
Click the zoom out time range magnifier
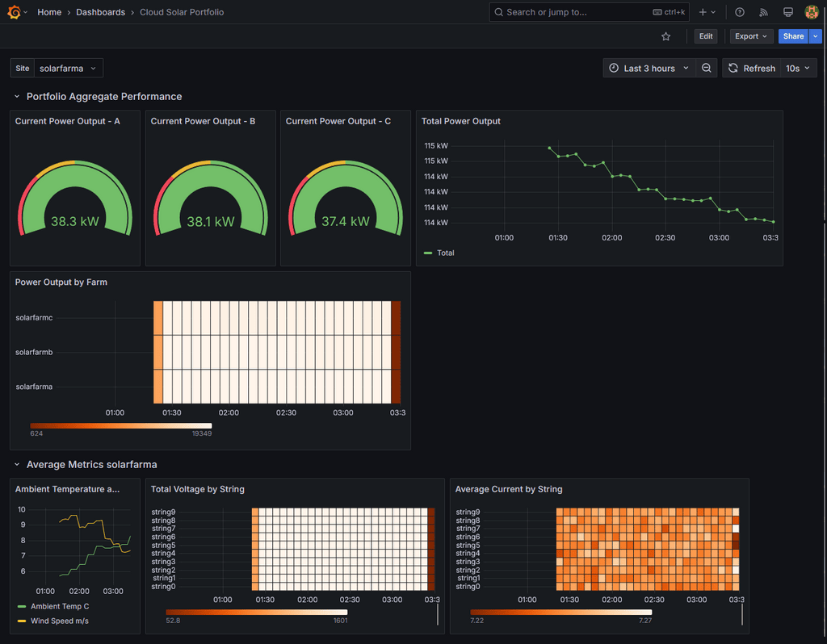(x=706, y=68)
